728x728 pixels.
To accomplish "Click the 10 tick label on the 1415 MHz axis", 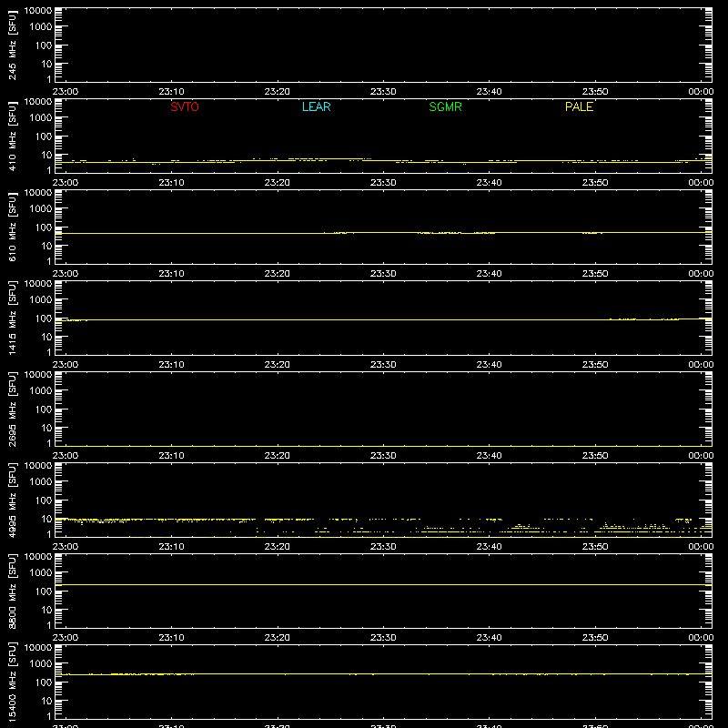I will pos(46,337).
